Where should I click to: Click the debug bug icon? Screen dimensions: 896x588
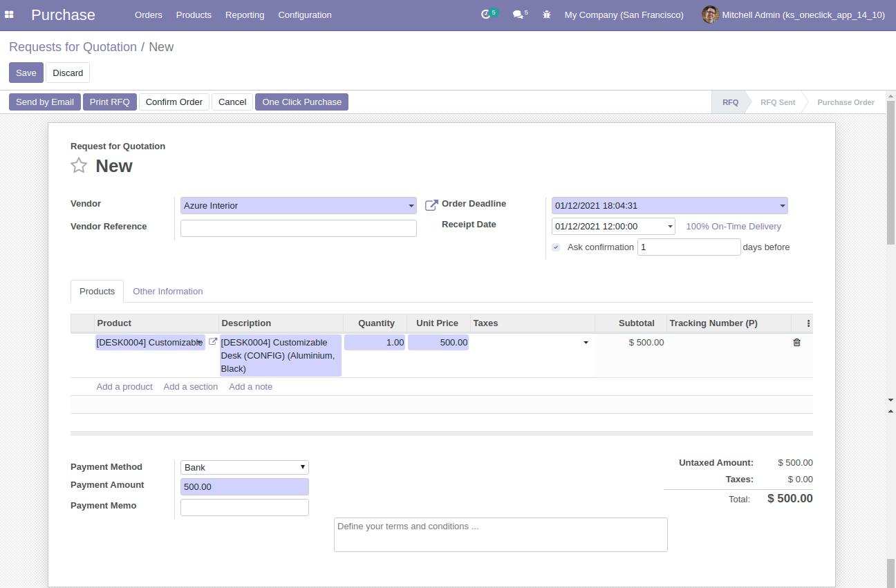[x=547, y=15]
